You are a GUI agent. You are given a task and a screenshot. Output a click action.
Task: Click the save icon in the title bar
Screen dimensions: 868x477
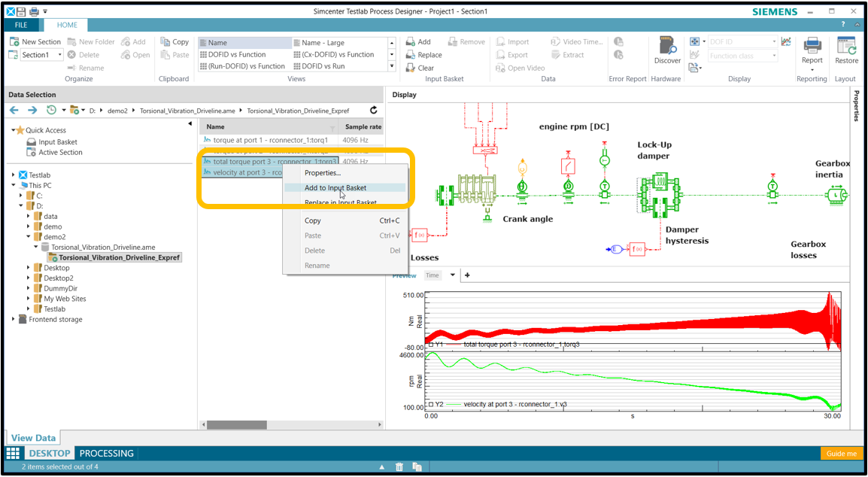tap(21, 11)
